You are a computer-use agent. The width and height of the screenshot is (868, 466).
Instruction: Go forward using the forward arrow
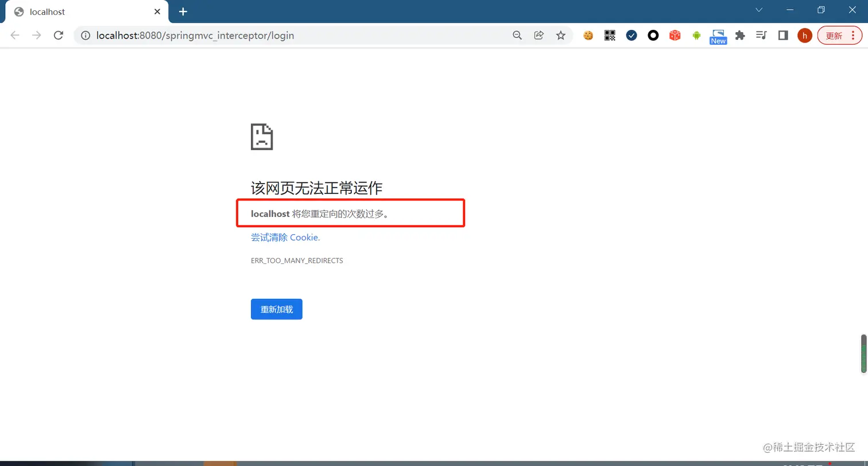[37, 36]
